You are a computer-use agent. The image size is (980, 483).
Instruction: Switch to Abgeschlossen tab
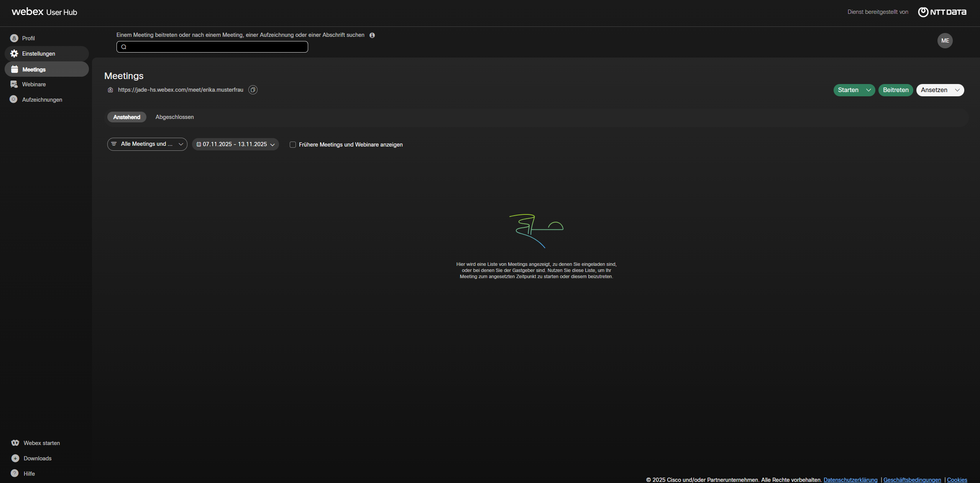tap(174, 117)
